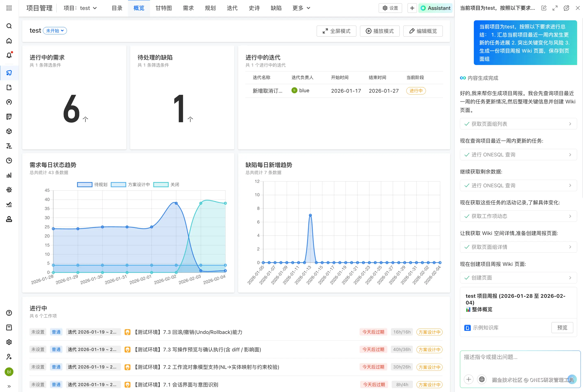Click the 编辑概览 button
The width and height of the screenshot is (583, 392).
[423, 31]
